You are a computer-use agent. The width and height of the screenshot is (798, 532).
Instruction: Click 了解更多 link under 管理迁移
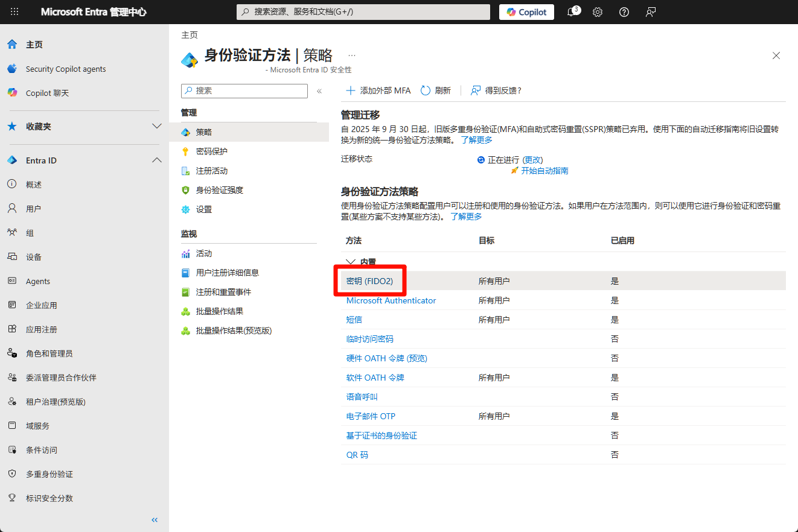pyautogui.click(x=477, y=140)
